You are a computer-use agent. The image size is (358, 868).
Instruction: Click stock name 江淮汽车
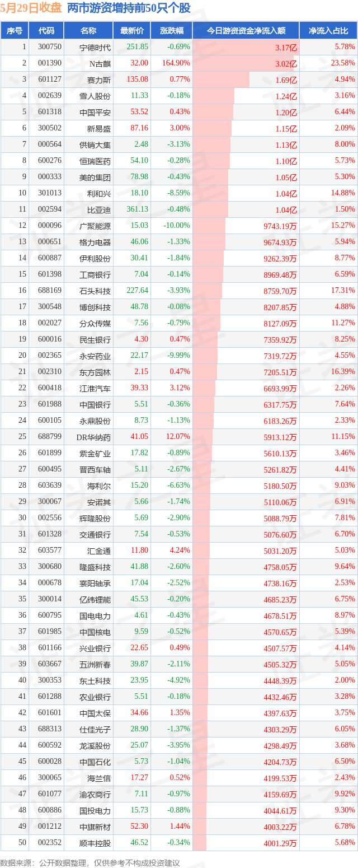click(x=95, y=388)
